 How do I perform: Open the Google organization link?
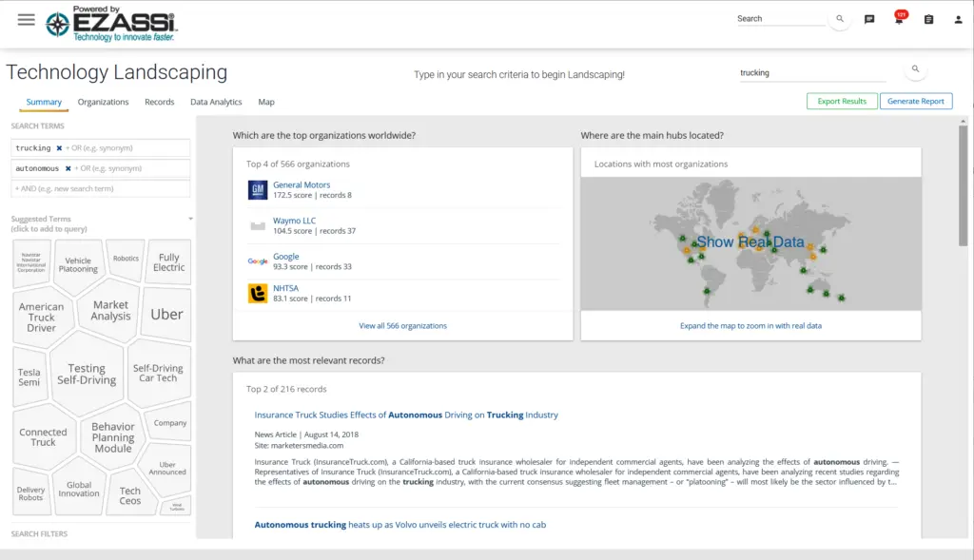(x=285, y=257)
